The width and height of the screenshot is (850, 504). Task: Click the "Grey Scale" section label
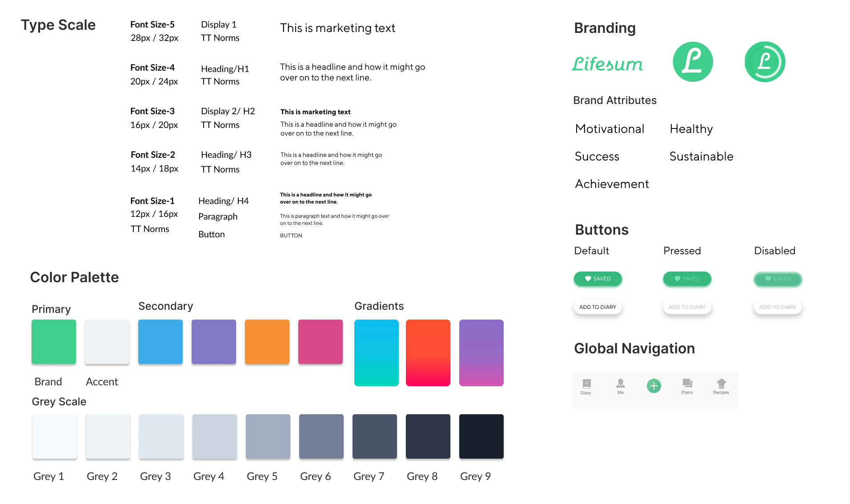coord(59,402)
